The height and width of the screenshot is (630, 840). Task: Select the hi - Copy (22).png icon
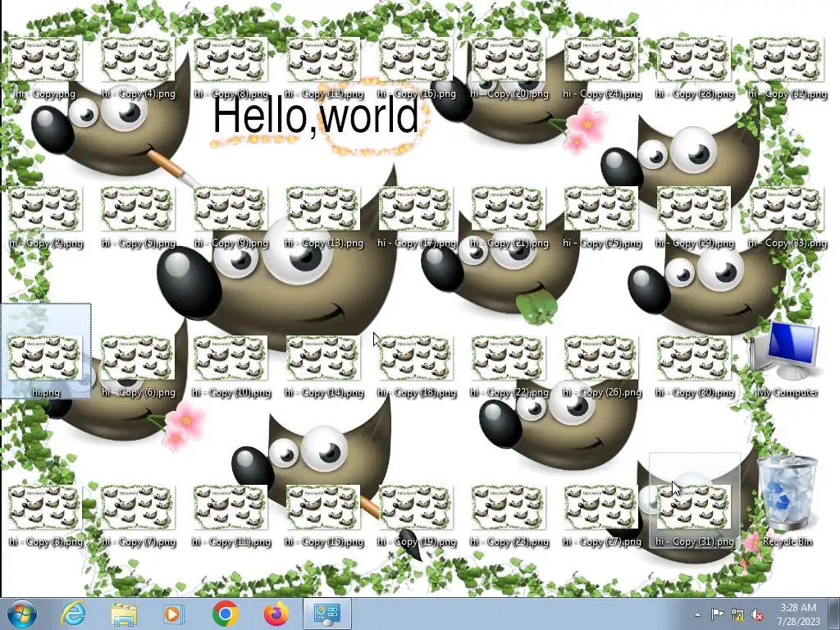pos(509,367)
